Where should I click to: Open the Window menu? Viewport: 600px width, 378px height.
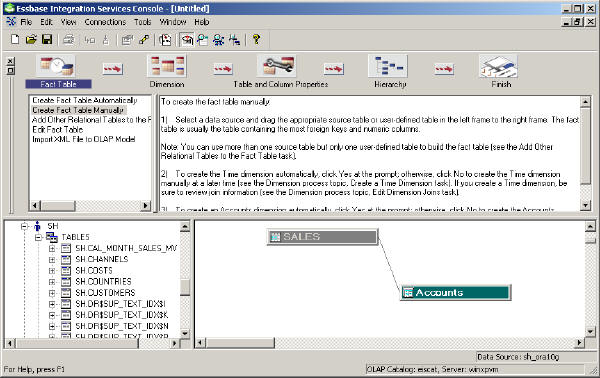173,22
